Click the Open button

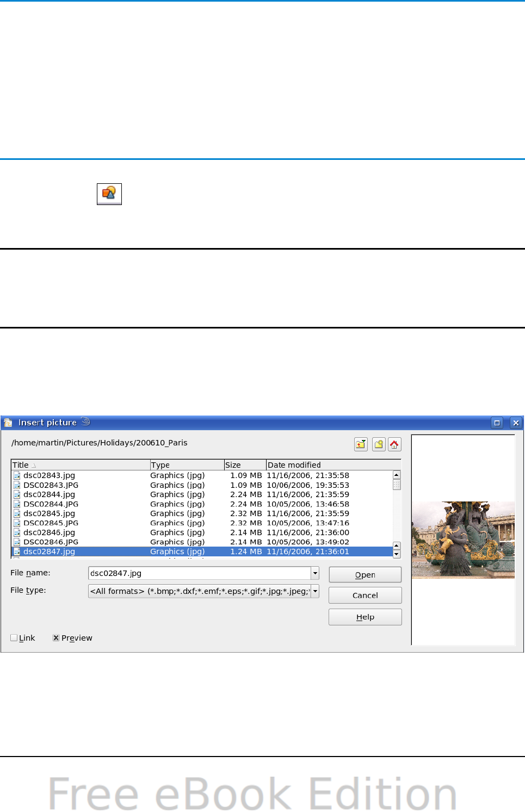[365, 575]
